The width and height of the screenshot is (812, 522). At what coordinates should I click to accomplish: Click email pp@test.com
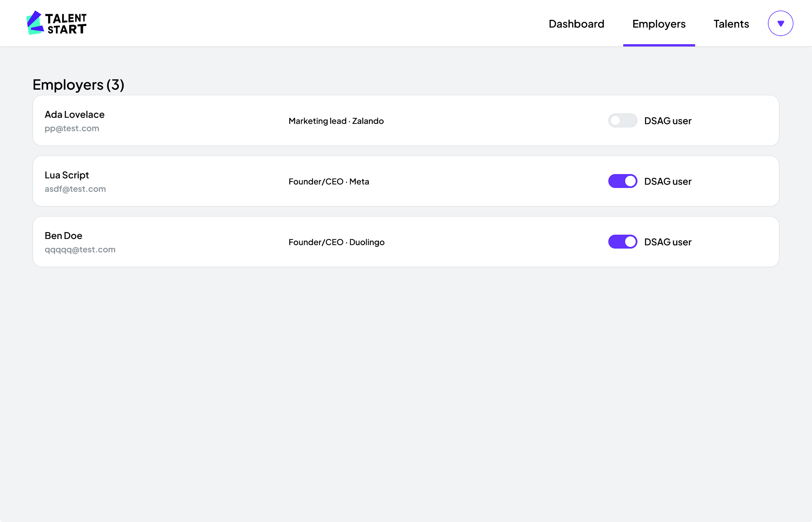[72, 129]
